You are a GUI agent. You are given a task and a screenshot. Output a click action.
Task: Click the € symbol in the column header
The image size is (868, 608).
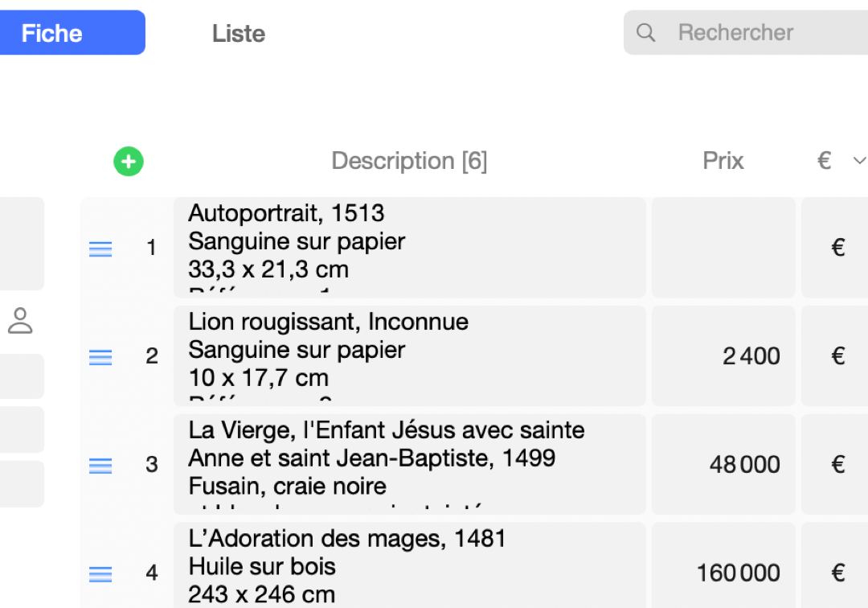pos(824,160)
